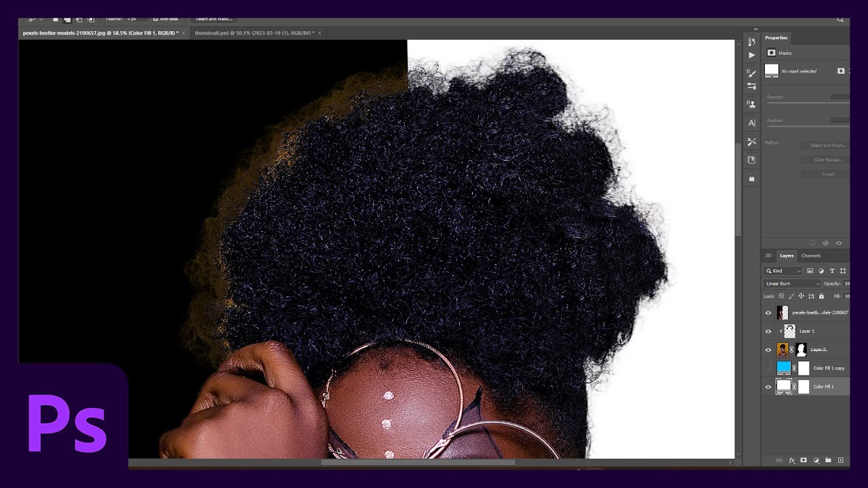Show the Color Fill 1 copy layer
Image resolution: width=868 pixels, height=488 pixels.
(768, 368)
